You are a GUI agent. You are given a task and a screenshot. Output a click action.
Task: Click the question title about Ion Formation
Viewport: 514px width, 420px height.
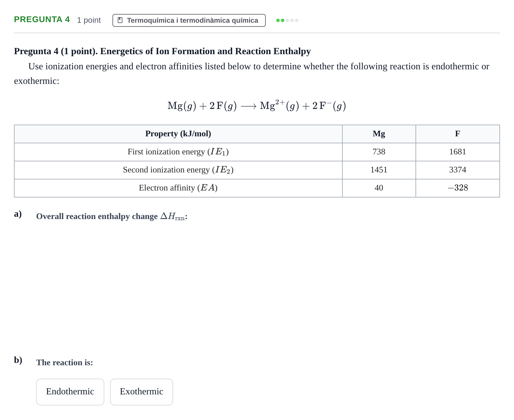tap(162, 51)
